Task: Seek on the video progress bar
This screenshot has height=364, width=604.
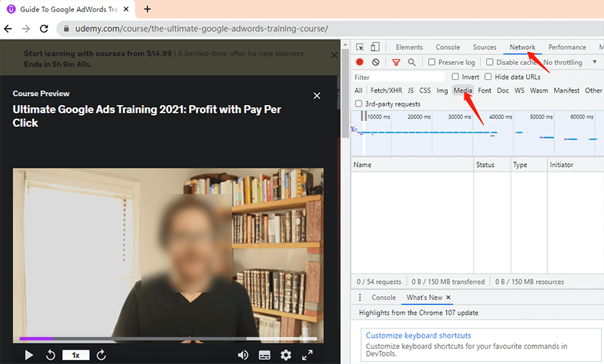Action: [168, 338]
